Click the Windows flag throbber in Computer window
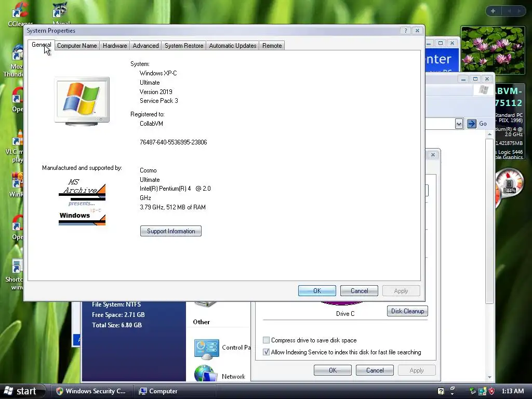Image resolution: width=532 pixels, height=399 pixels. (x=484, y=90)
